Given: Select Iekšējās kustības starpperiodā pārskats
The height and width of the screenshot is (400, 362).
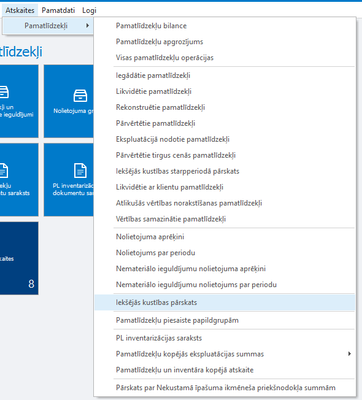Looking at the screenshot, I should tap(225, 171).
